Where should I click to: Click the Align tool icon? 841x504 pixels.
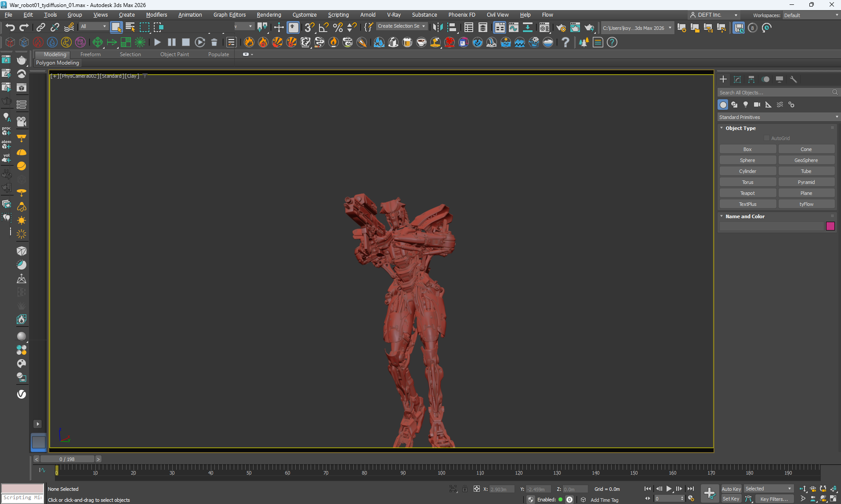(452, 27)
